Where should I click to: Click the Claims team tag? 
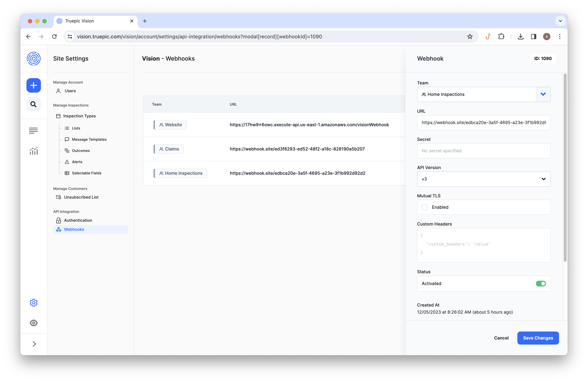(169, 149)
